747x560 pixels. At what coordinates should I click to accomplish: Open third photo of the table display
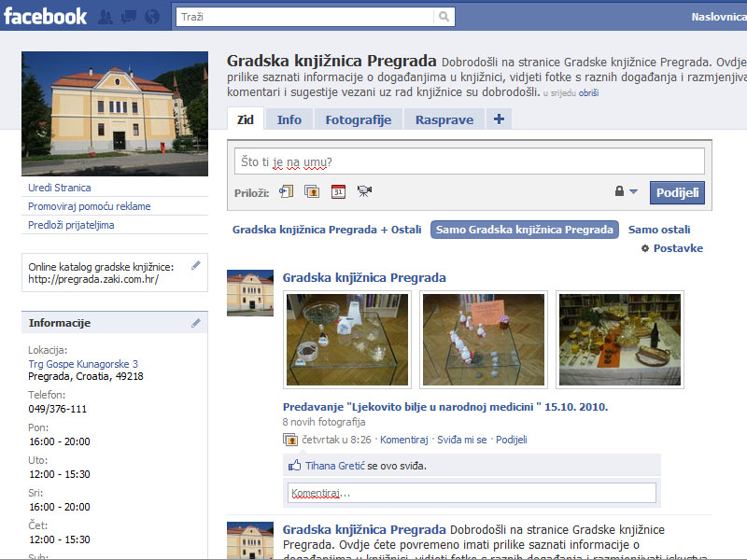pos(620,340)
